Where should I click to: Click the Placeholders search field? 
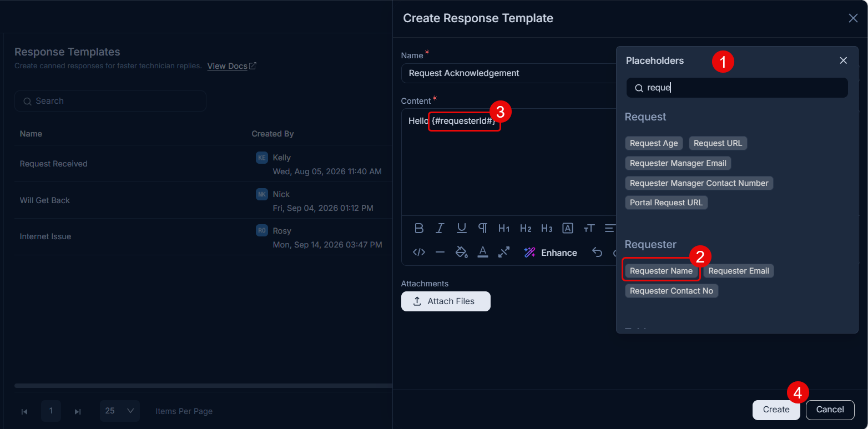(737, 88)
